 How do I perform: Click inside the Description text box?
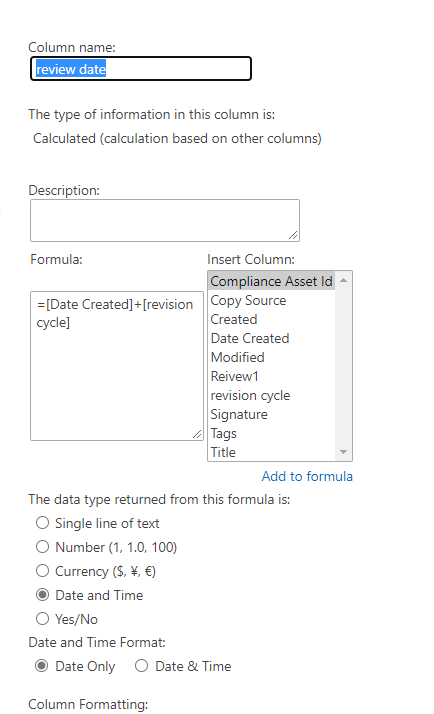(x=165, y=220)
